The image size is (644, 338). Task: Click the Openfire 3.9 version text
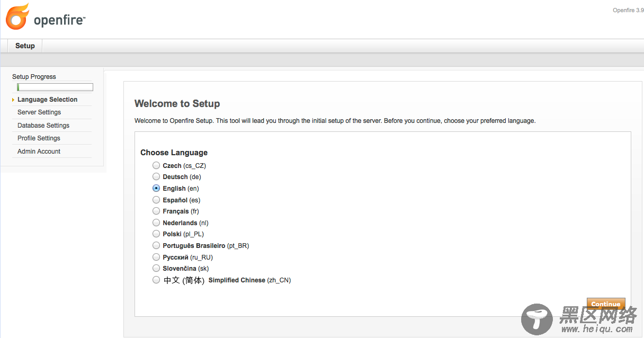coord(628,10)
